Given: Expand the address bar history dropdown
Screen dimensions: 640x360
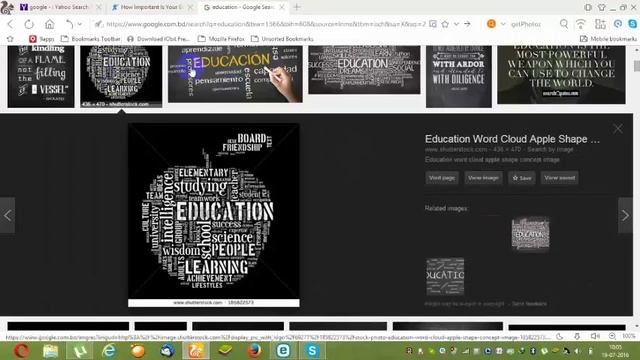Looking at the screenshot, I should [x=456, y=24].
